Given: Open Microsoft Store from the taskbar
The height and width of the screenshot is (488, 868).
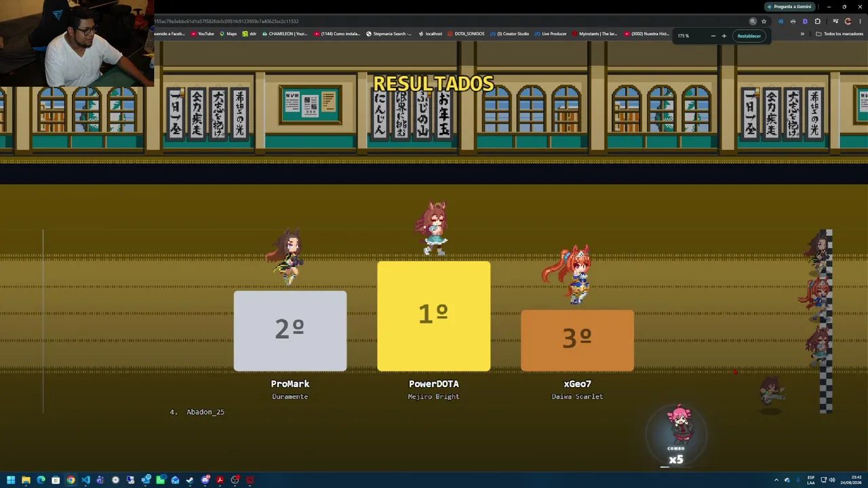Looking at the screenshot, I should click(56, 481).
